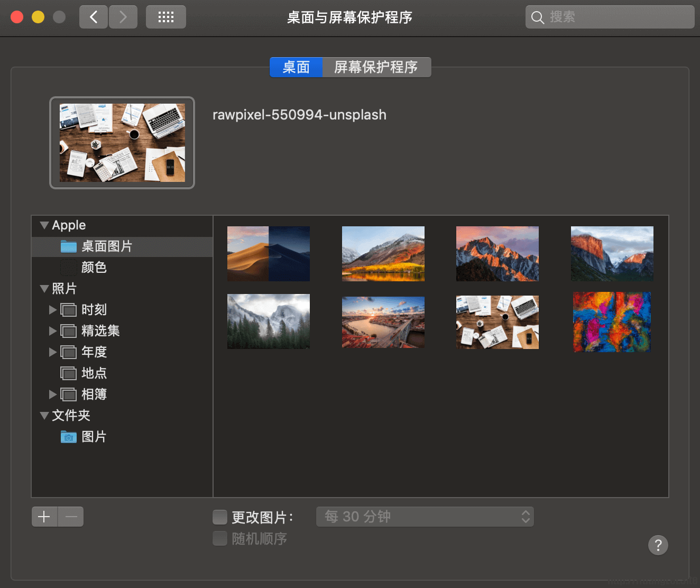Open the help question mark button
Image resolution: width=700 pixels, height=588 pixels.
click(x=658, y=545)
